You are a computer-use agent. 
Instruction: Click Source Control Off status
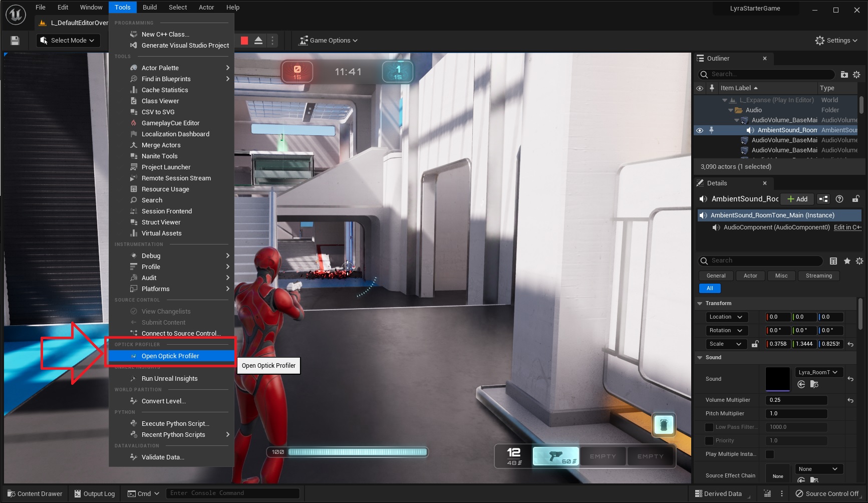(827, 493)
